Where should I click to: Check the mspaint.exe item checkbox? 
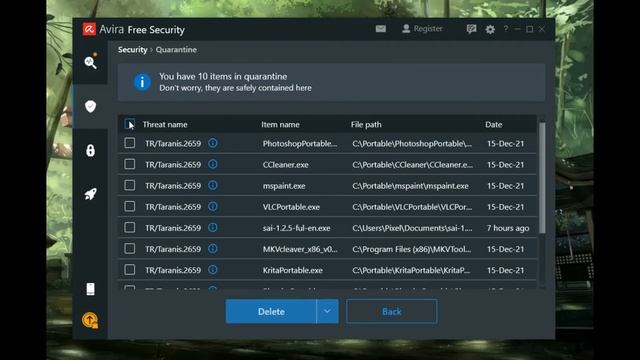click(x=129, y=185)
